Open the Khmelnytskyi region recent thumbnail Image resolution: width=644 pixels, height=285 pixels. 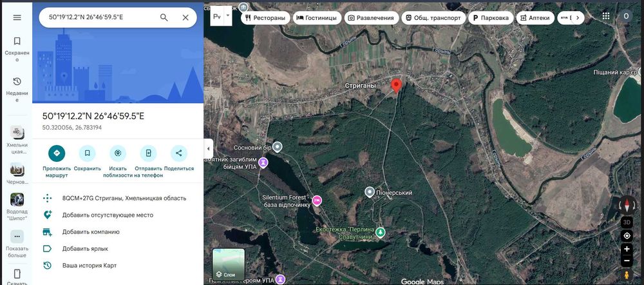[x=17, y=140]
